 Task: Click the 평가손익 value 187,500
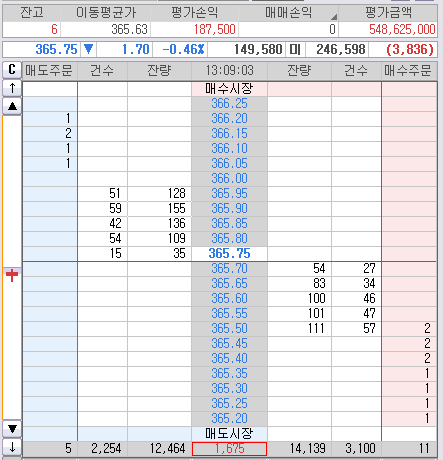(x=215, y=29)
